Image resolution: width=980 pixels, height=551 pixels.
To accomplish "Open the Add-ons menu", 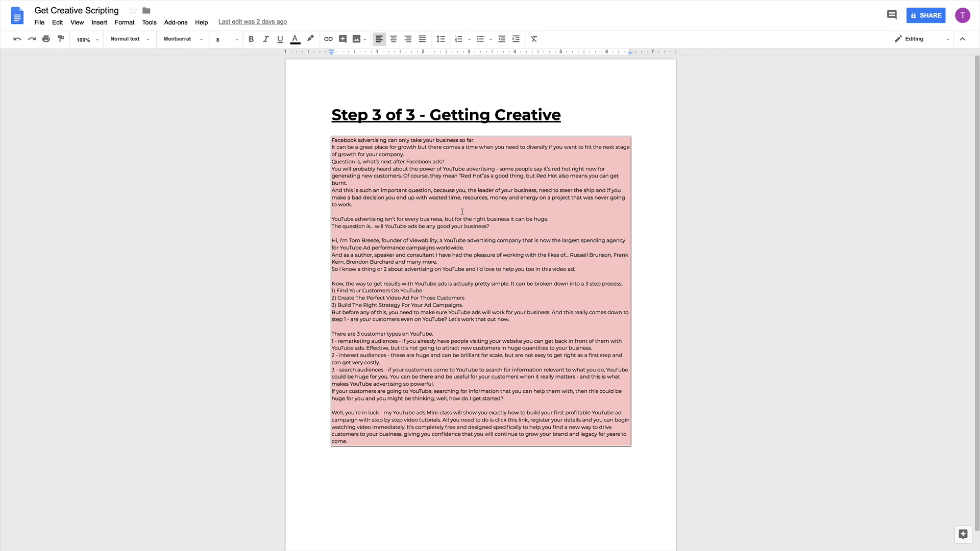I will (x=176, y=22).
